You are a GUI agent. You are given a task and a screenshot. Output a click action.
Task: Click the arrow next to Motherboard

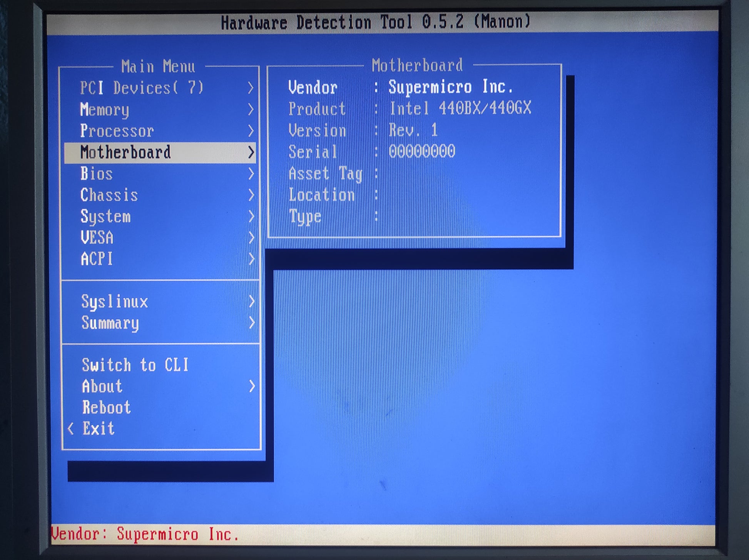[x=251, y=152]
